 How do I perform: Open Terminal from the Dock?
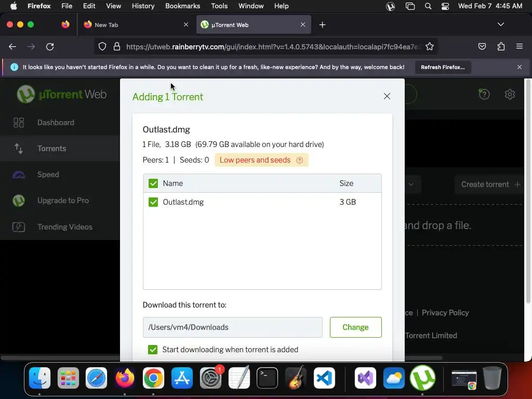coord(268,378)
